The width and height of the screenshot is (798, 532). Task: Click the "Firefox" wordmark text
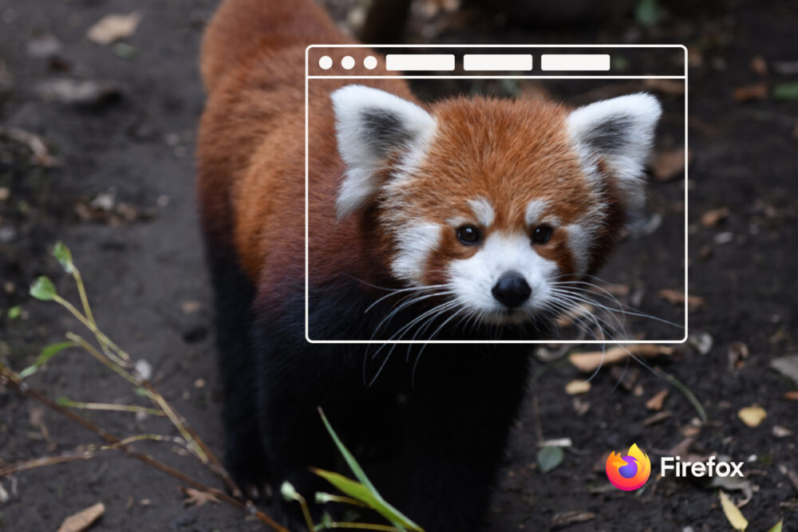tap(701, 467)
